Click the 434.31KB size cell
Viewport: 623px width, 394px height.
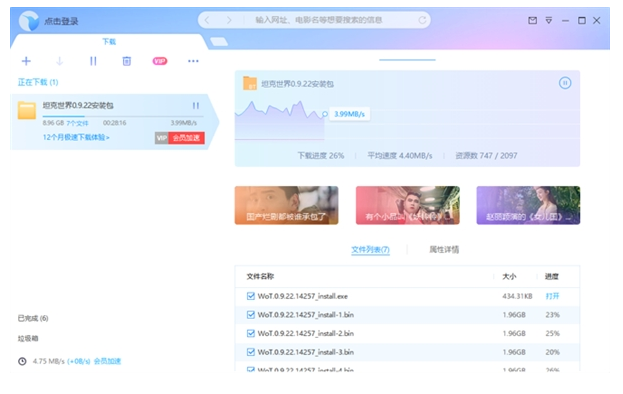[517, 296]
